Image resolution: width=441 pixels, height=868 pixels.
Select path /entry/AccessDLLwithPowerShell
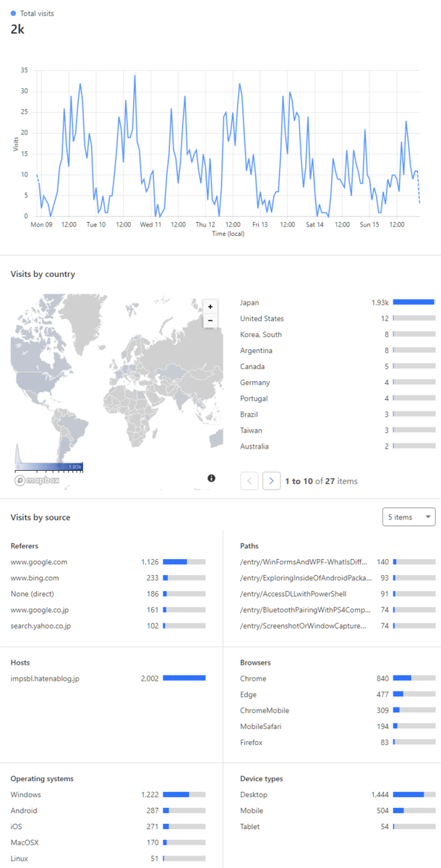click(x=293, y=593)
